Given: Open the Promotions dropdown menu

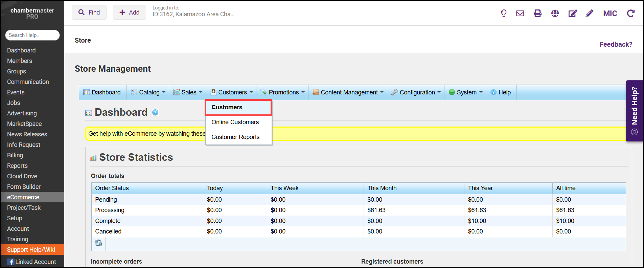Looking at the screenshot, I should click(283, 92).
